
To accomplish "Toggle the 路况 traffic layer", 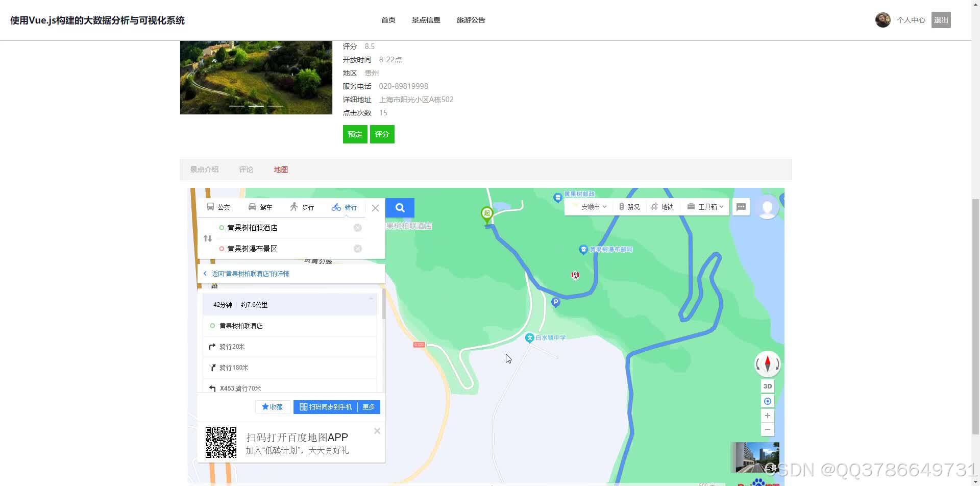I will [x=629, y=207].
